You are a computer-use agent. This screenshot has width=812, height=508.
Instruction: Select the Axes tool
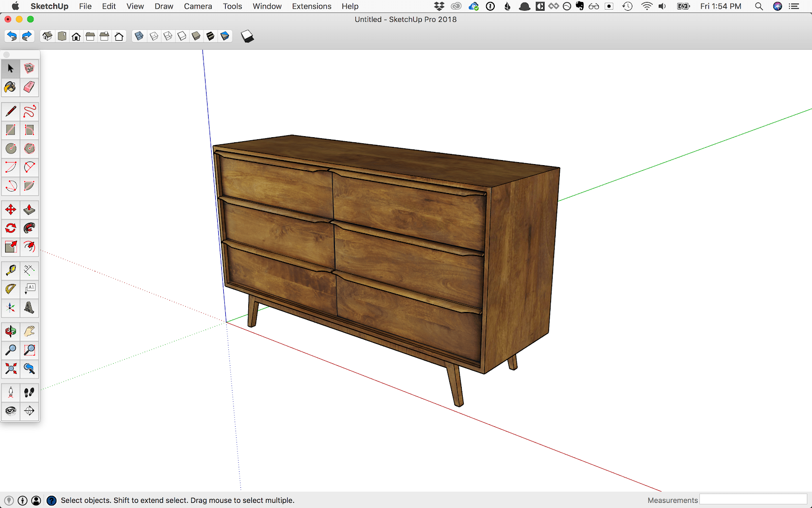click(x=11, y=308)
